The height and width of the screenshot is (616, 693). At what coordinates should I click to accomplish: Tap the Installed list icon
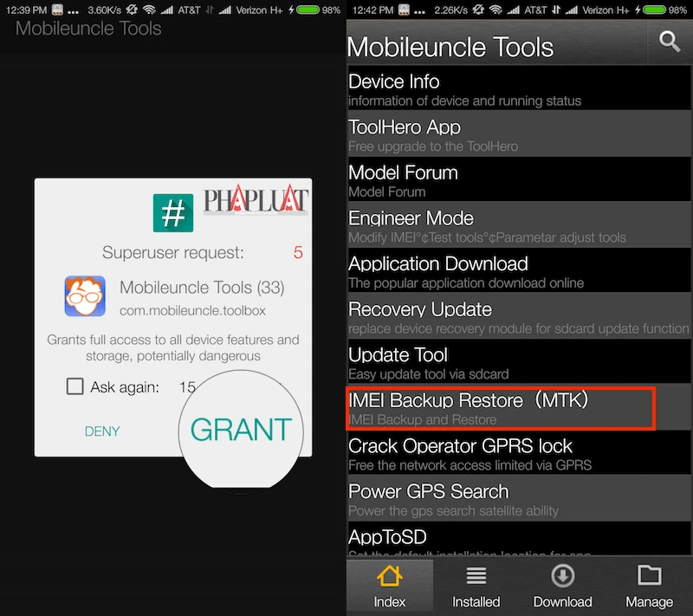pyautogui.click(x=476, y=575)
